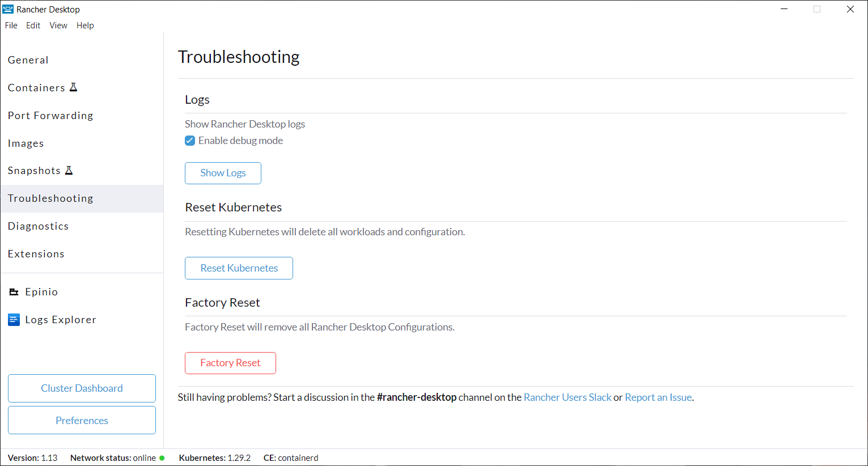The width and height of the screenshot is (868, 466).
Task: Minimize the Rancher Desktop window
Action: coord(784,9)
